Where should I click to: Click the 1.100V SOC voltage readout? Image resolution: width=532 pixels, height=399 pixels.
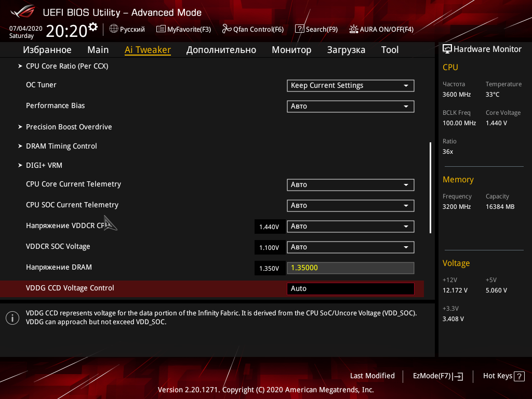270,247
